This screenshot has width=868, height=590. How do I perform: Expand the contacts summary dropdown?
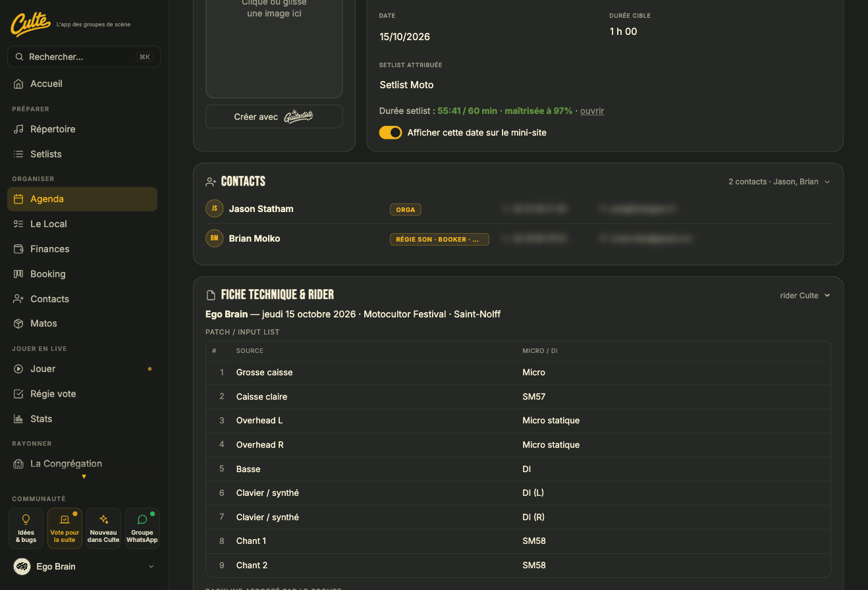[779, 182]
